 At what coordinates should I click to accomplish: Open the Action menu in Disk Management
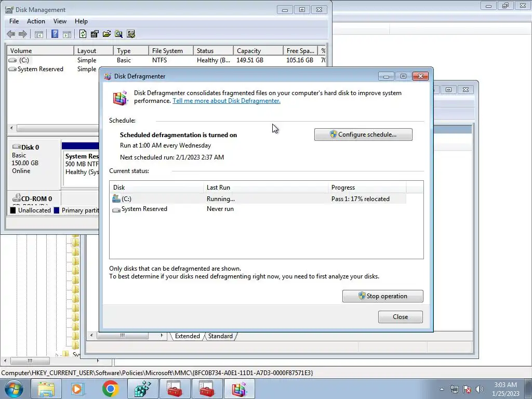36,21
